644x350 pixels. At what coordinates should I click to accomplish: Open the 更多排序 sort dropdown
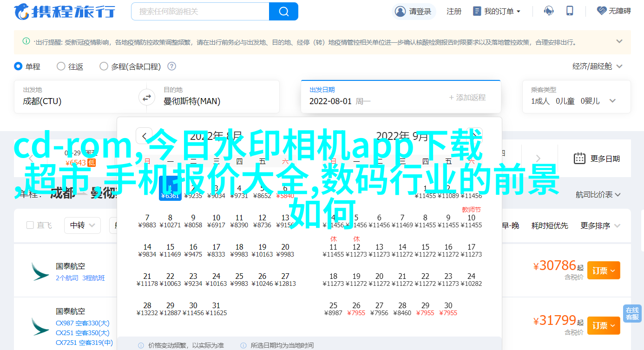pos(600,225)
